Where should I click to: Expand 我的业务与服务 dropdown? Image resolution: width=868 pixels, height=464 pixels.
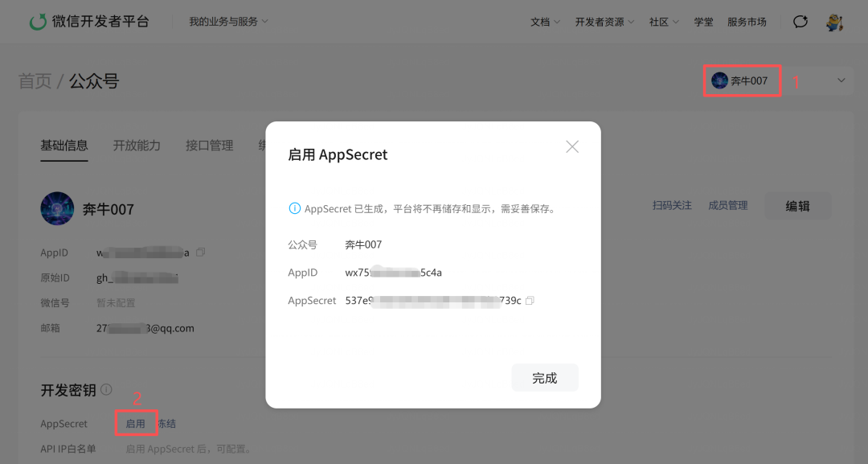pyautogui.click(x=228, y=22)
